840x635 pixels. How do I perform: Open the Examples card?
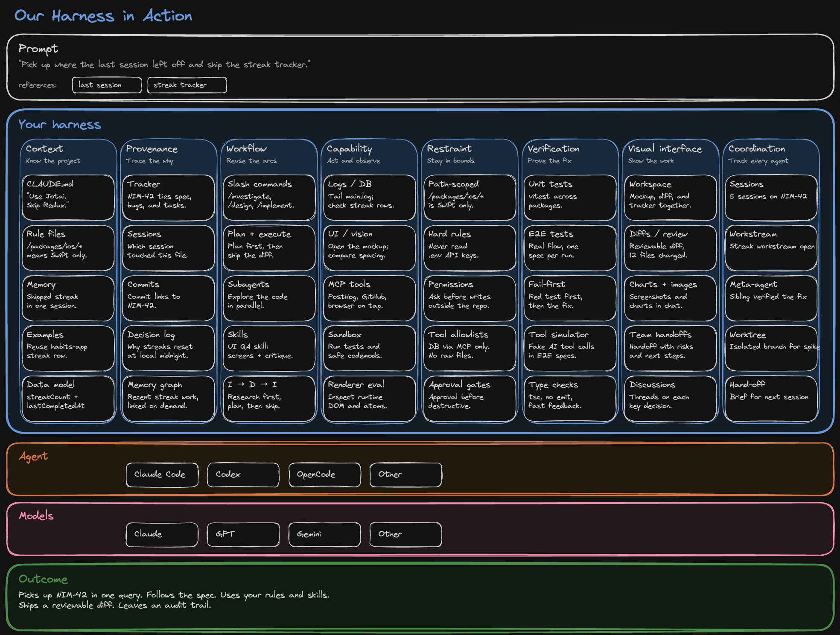68,348
